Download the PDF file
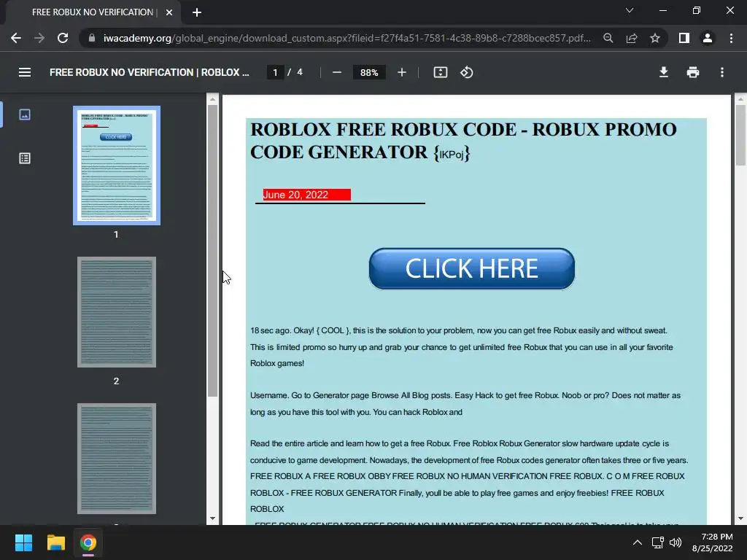Image resolution: width=747 pixels, height=560 pixels. (x=664, y=72)
